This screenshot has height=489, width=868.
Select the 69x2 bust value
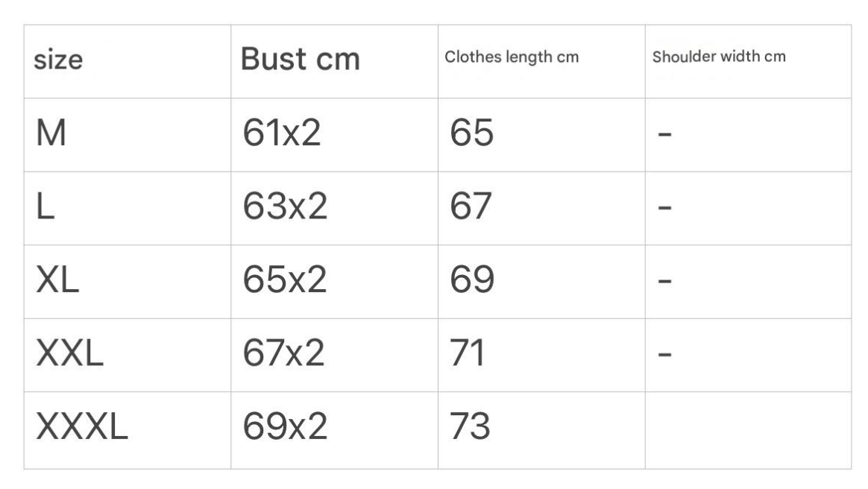(x=285, y=428)
